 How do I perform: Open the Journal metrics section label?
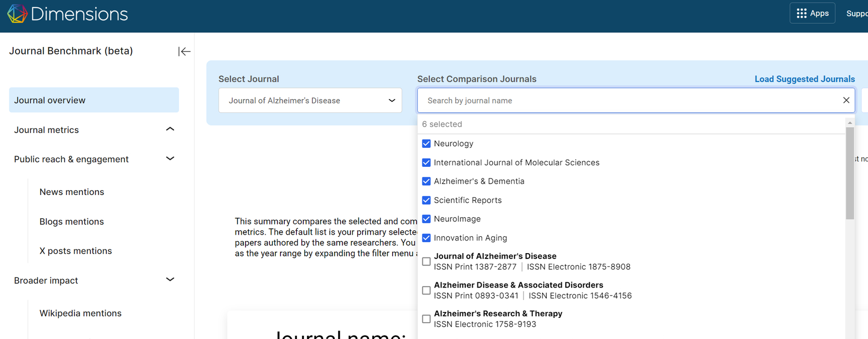[x=46, y=130]
